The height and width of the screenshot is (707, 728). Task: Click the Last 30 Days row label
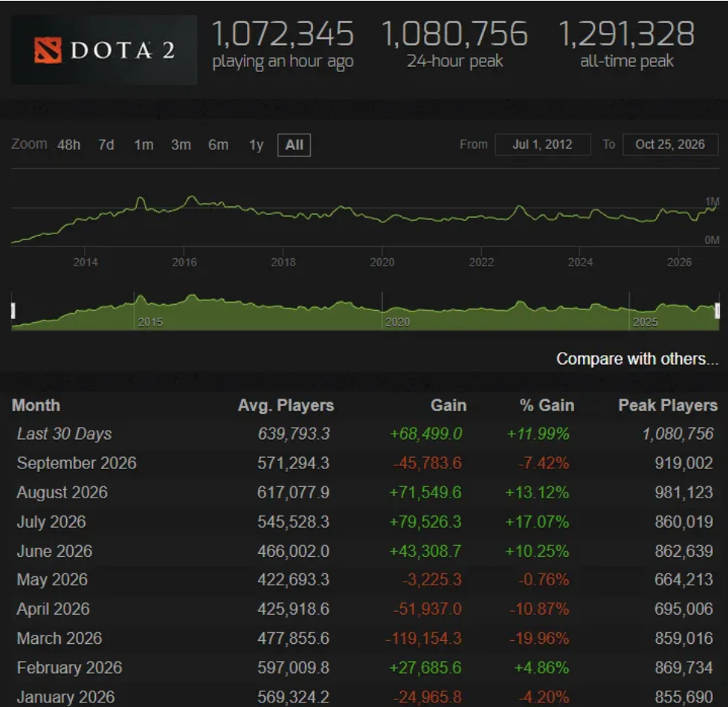click(x=65, y=434)
